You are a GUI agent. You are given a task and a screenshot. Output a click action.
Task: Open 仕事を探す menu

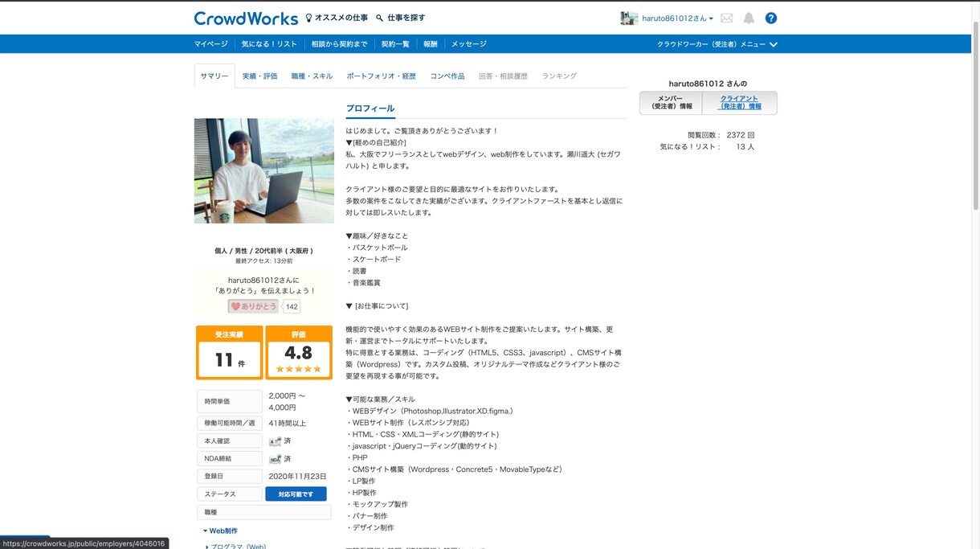pos(406,18)
